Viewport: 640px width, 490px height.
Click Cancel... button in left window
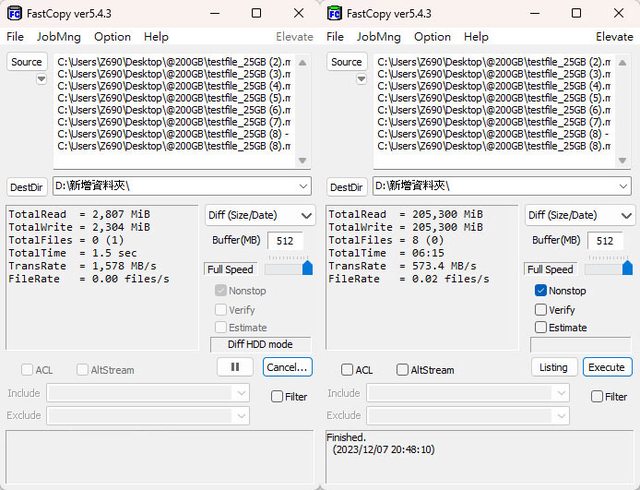point(287,367)
